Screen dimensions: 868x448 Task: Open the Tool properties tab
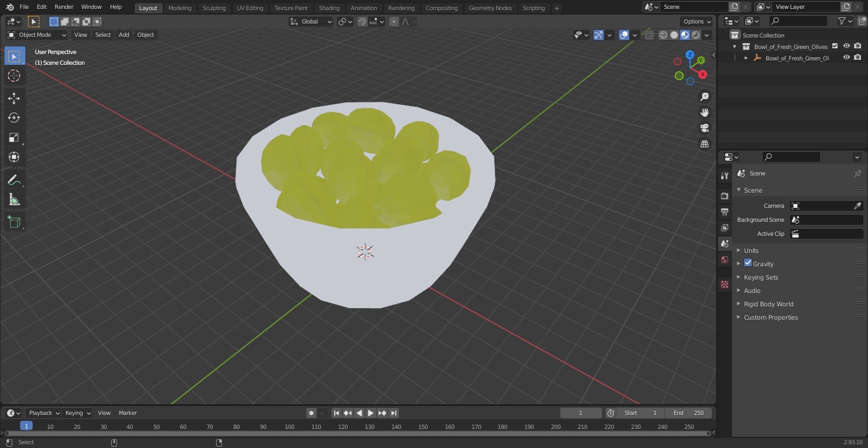(724, 176)
